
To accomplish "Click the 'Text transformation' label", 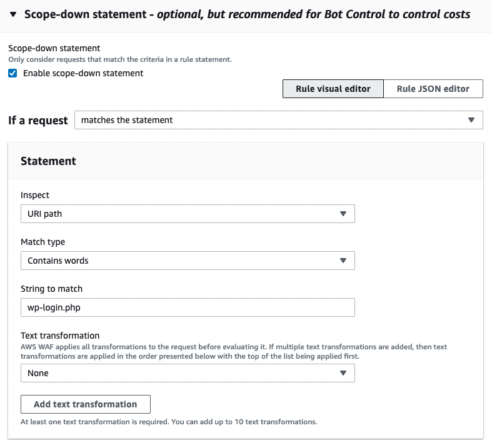I will [x=60, y=336].
